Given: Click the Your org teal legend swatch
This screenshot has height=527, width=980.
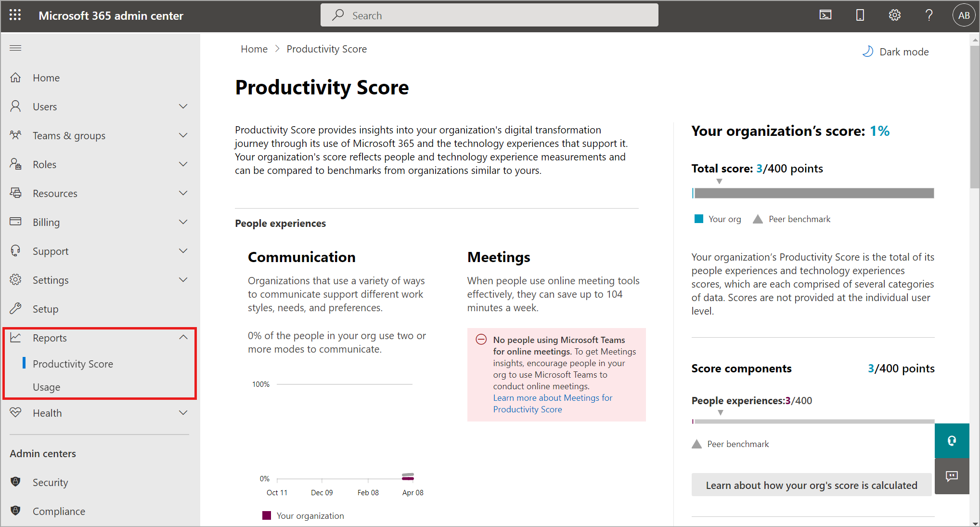Looking at the screenshot, I should [699, 219].
